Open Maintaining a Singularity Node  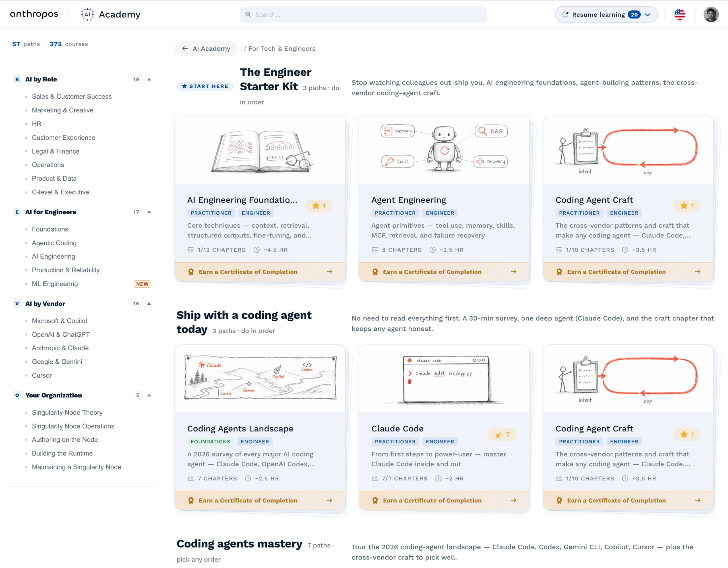coord(77,467)
